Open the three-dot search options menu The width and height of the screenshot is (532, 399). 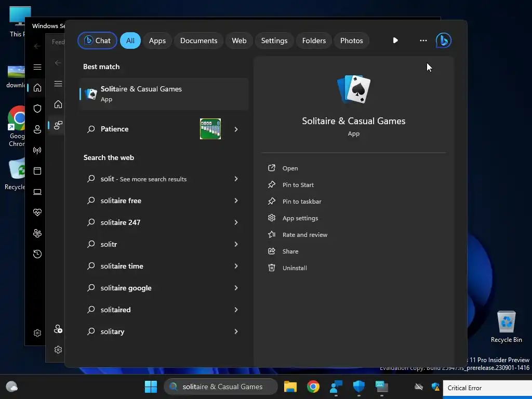tap(423, 41)
